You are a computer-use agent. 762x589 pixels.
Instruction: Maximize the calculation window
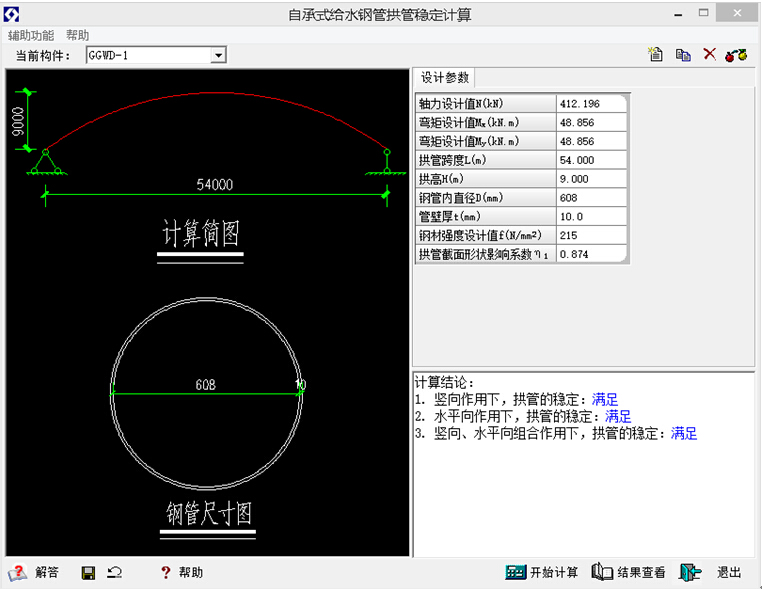click(x=703, y=13)
